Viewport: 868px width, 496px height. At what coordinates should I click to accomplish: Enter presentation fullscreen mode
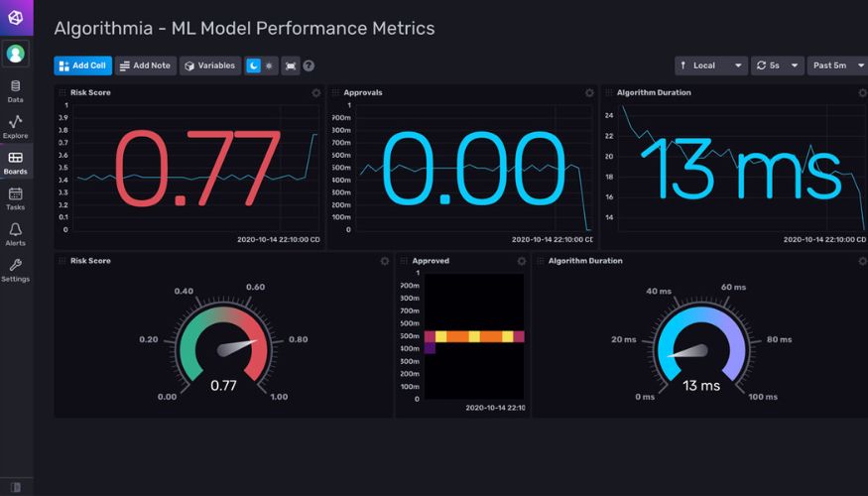point(291,65)
